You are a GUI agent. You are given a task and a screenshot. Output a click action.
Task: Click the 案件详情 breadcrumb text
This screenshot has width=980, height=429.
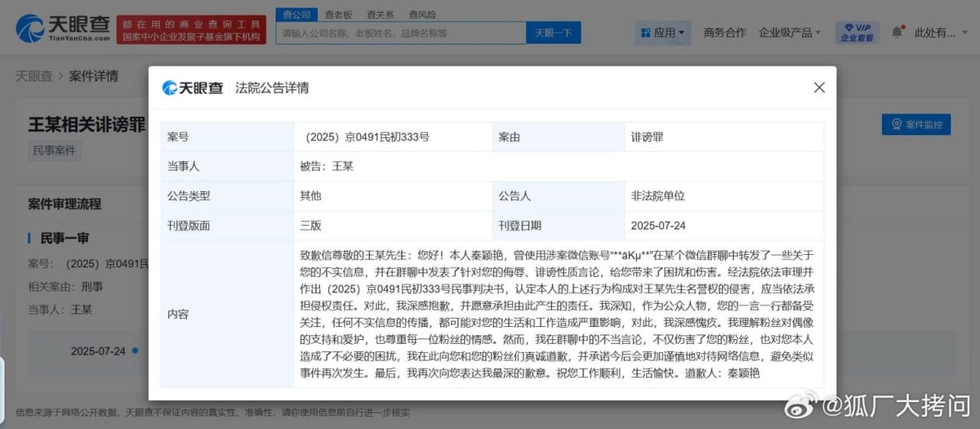coord(94,76)
